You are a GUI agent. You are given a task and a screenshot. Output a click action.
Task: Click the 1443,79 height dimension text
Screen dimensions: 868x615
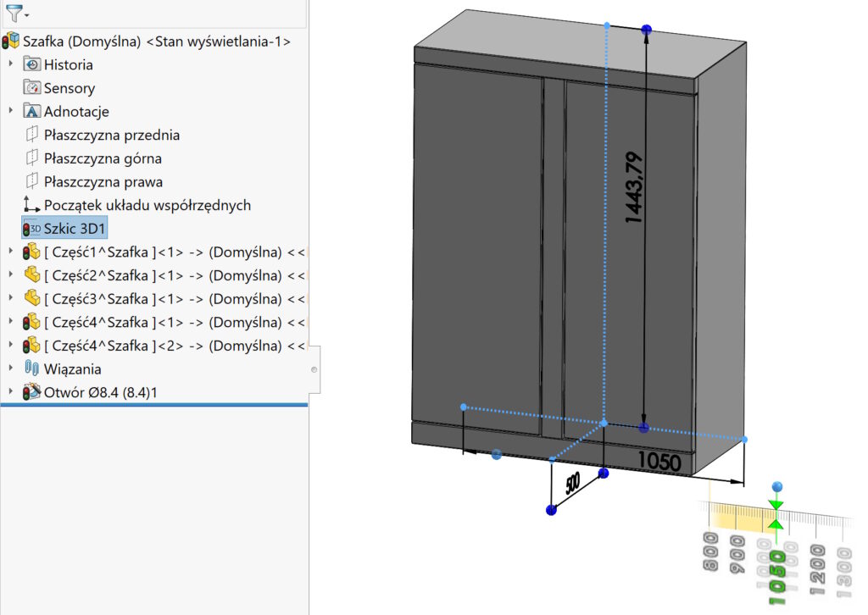tap(633, 187)
